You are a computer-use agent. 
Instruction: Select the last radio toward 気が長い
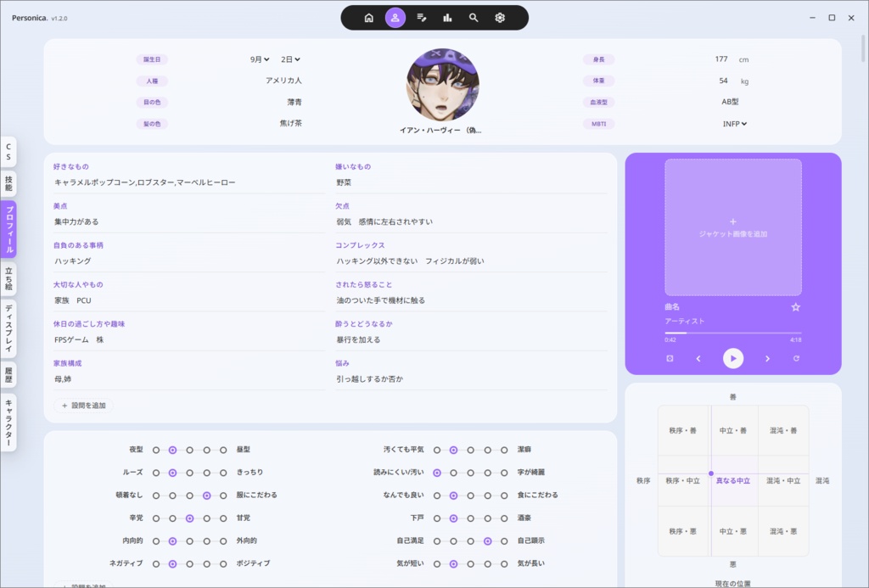click(504, 563)
